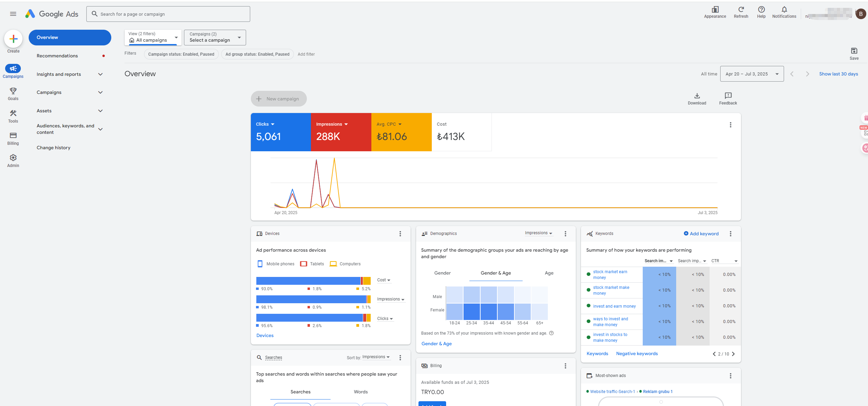
Task: Expand Assets nav section
Action: (x=100, y=111)
